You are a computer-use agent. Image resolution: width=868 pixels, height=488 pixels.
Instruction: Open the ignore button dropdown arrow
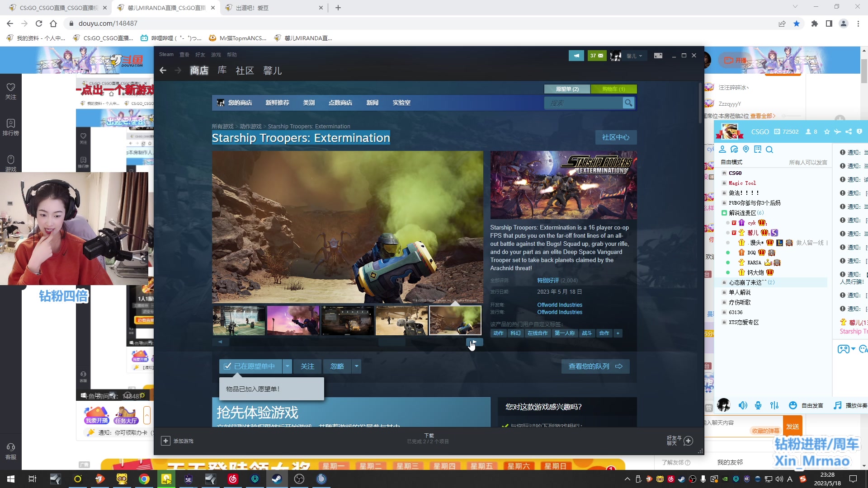point(356,366)
